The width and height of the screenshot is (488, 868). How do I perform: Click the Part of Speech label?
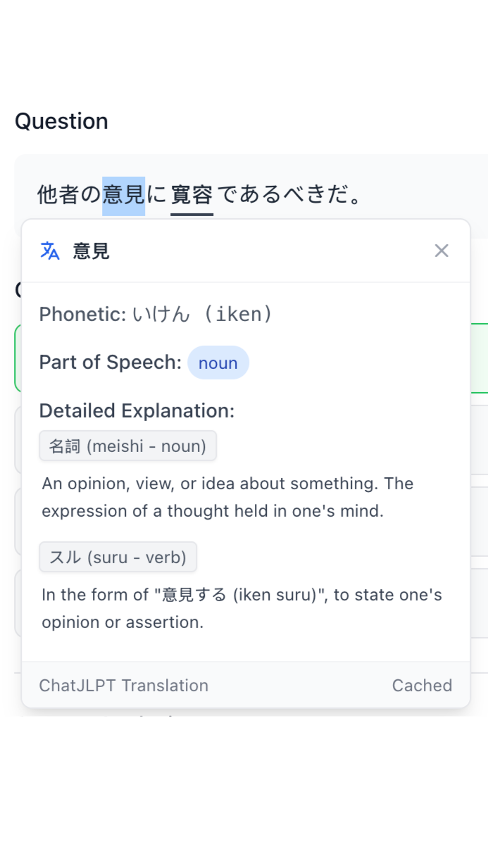tap(109, 363)
